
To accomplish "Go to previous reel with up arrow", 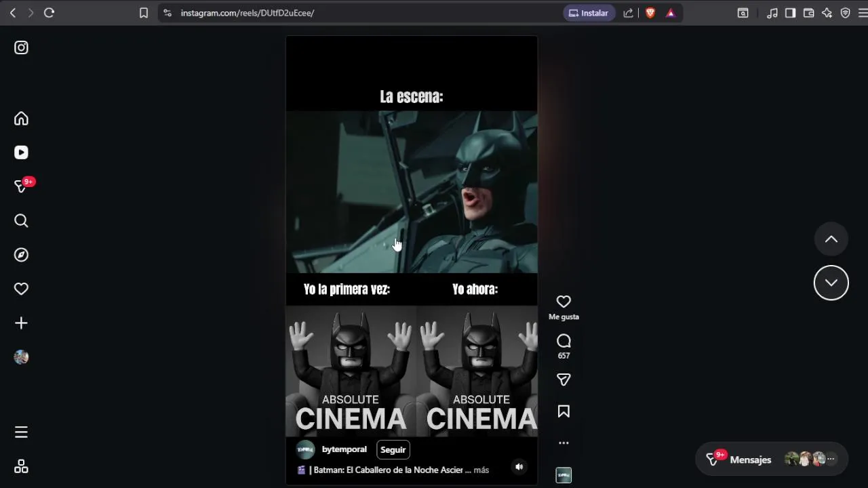I will [831, 239].
